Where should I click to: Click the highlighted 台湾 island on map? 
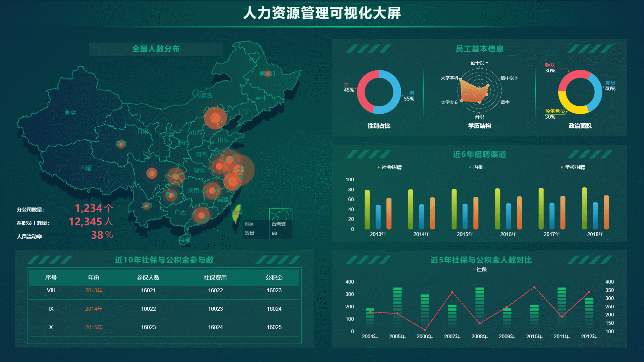coord(237,214)
